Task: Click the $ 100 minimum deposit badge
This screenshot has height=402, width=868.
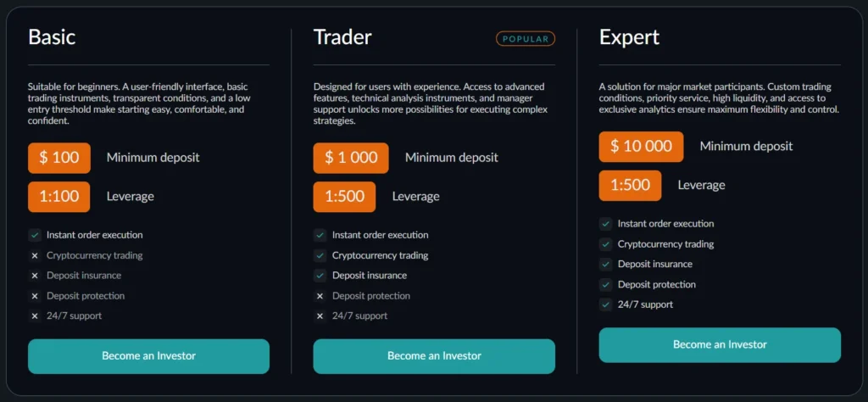Action: (x=59, y=158)
